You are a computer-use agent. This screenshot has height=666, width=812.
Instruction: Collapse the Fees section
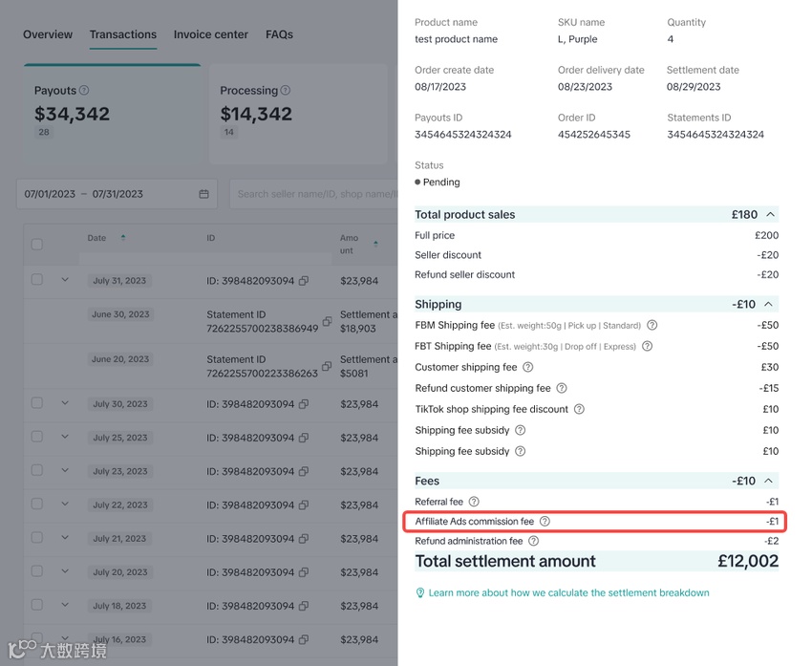coord(768,481)
